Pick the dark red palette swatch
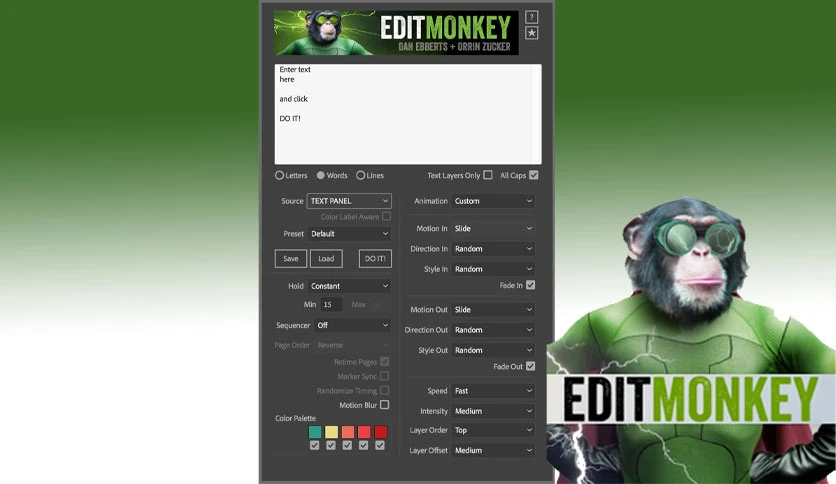 coord(381,432)
